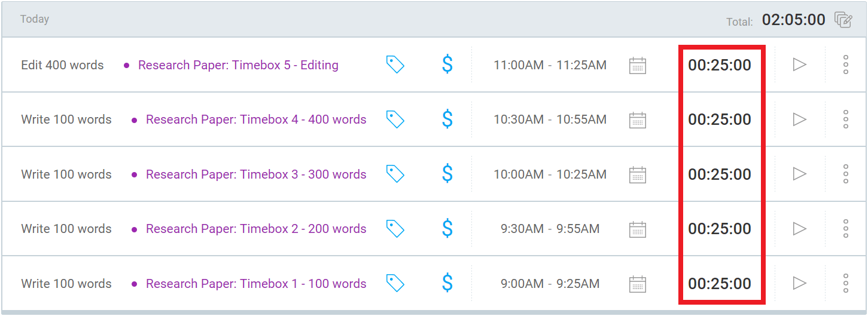Toggle billable status on Timebox 4 entry

pyautogui.click(x=447, y=119)
